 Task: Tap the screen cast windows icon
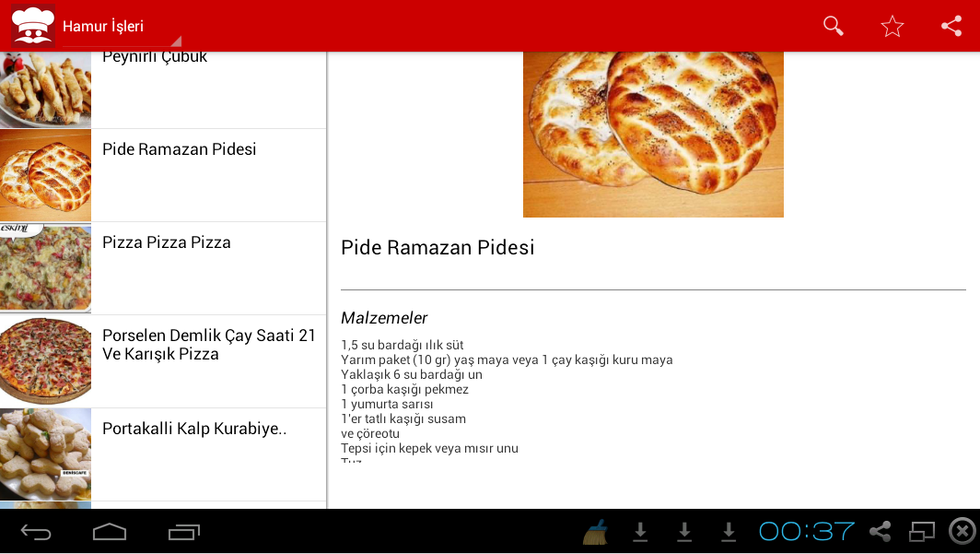(x=921, y=532)
